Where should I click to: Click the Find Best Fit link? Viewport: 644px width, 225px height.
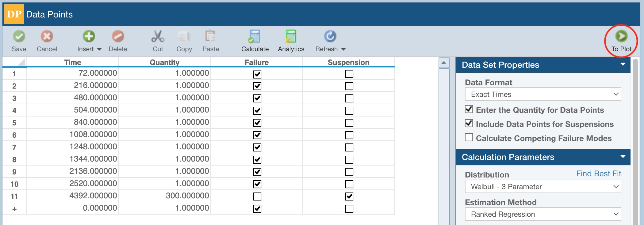598,174
